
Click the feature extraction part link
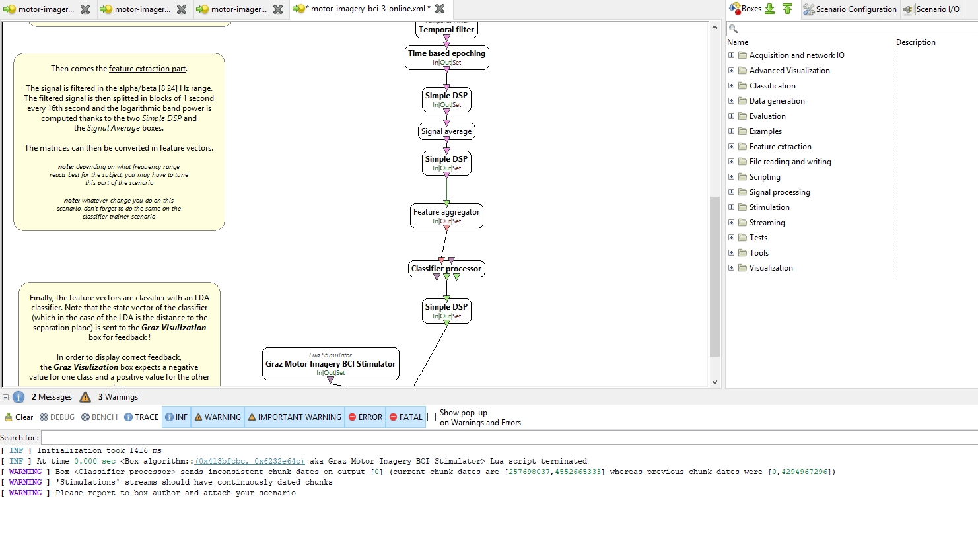(x=147, y=69)
